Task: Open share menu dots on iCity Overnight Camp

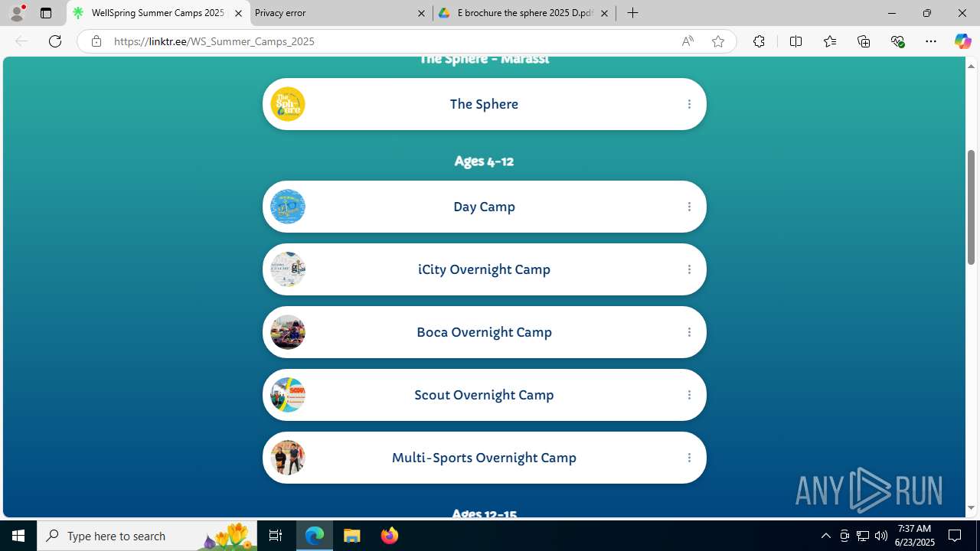Action: 689,269
